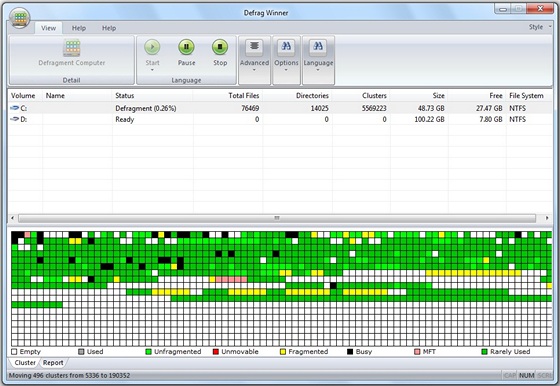Open the Advanced toolbar icon
The image size is (560, 386).
click(254, 46)
